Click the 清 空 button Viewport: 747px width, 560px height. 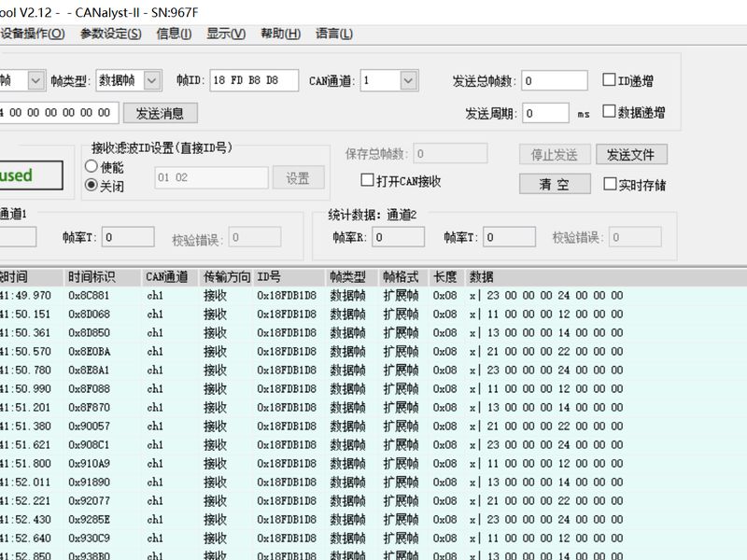tap(555, 184)
